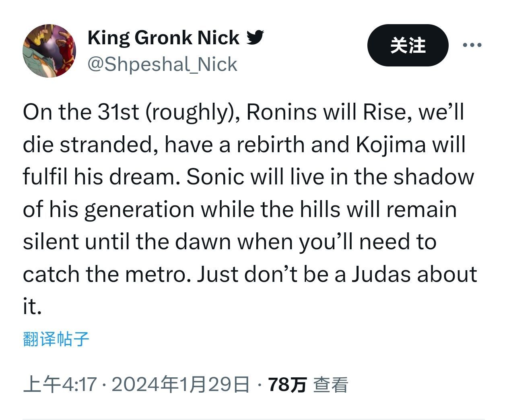The width and height of the screenshot is (507, 420).
Task: Click the word Kojima in the tweet
Action: [x=390, y=145]
